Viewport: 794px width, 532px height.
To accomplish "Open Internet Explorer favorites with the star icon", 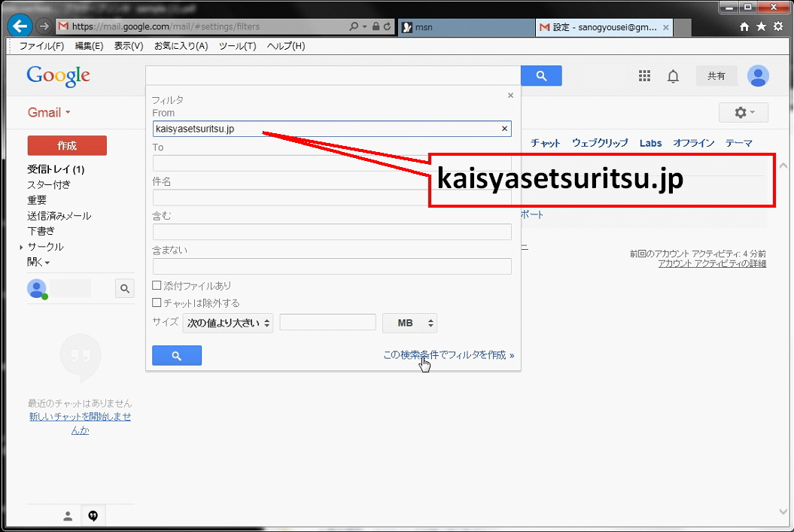I will (762, 25).
